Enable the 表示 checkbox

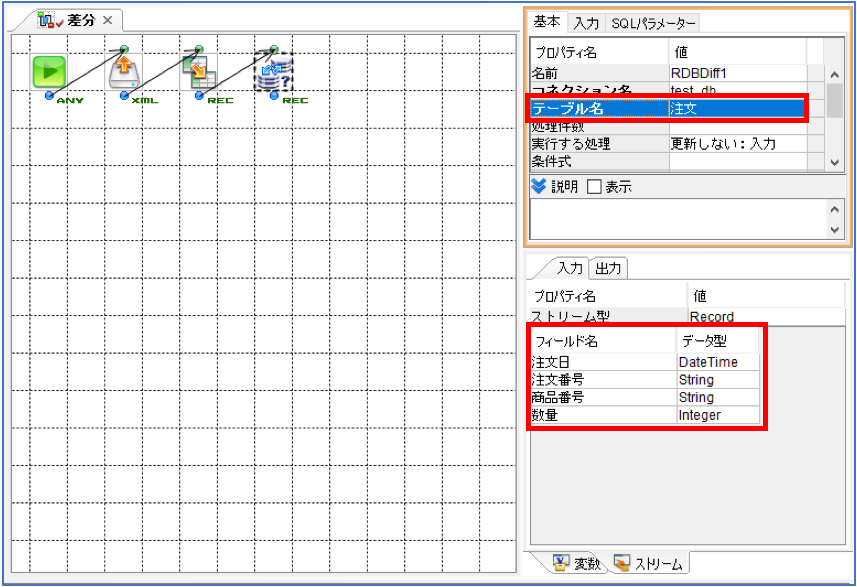[x=594, y=187]
